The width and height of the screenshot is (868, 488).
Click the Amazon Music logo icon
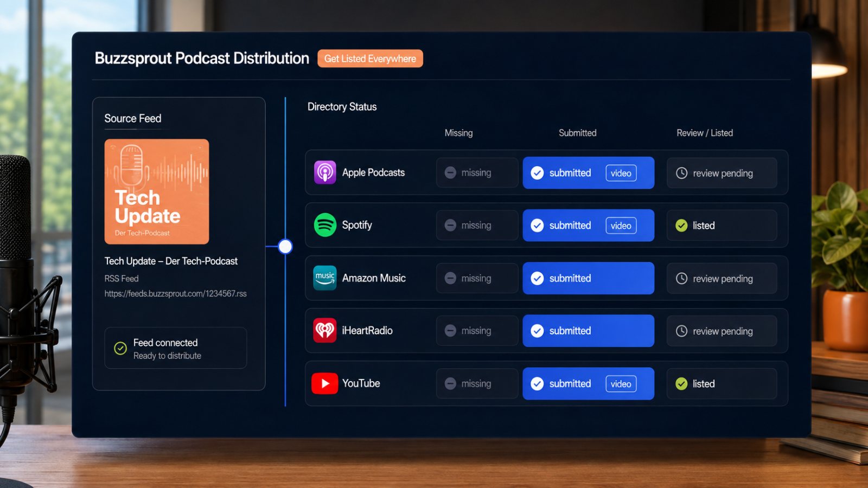click(325, 278)
